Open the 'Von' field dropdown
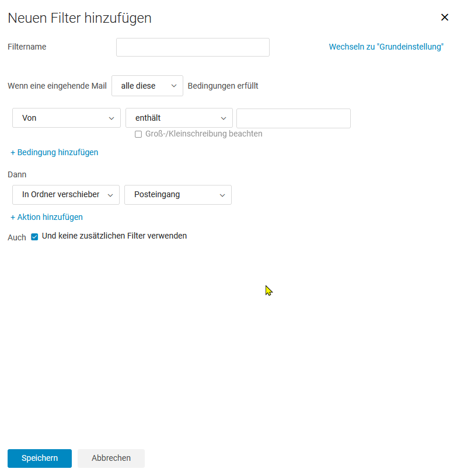This screenshot has width=457, height=476. pos(67,118)
